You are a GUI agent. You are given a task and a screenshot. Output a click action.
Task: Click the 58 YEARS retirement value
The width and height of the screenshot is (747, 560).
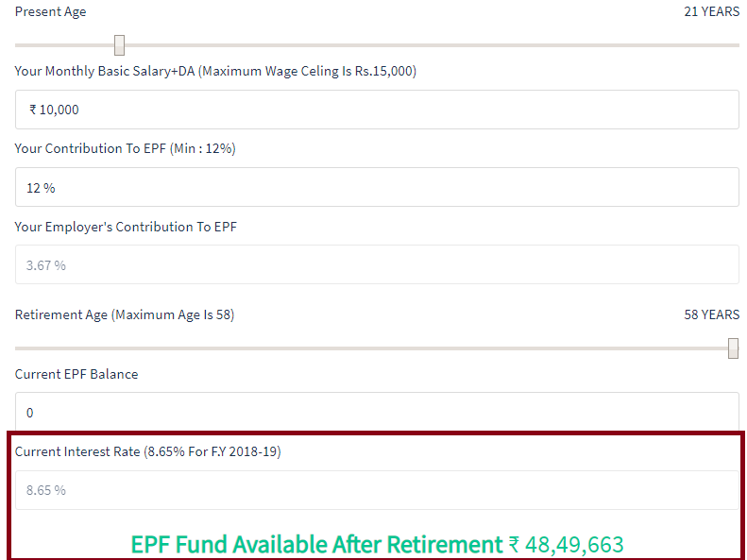click(x=712, y=314)
